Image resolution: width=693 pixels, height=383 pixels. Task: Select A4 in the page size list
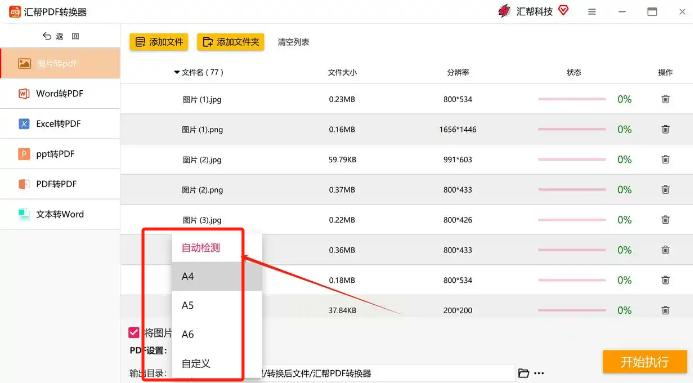click(x=217, y=276)
